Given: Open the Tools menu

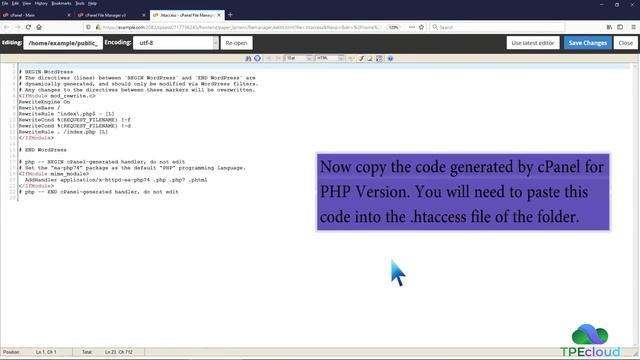Looking at the screenshot, I should [x=80, y=3].
